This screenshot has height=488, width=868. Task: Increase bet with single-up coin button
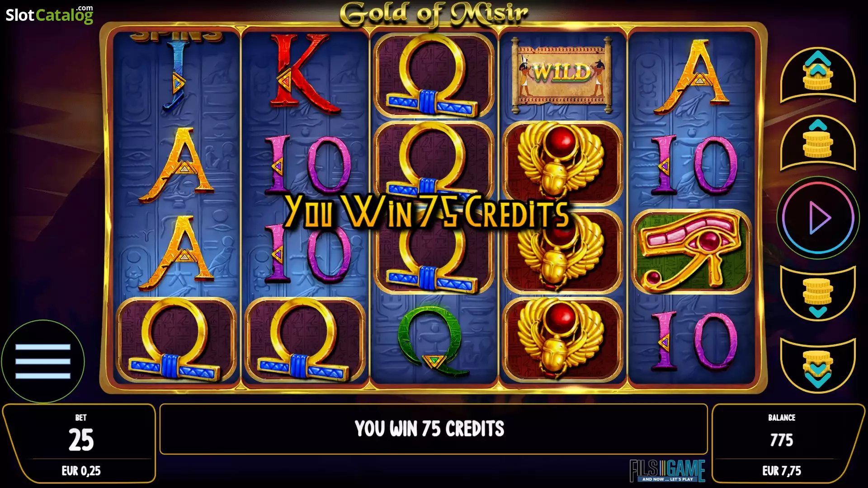tap(818, 142)
